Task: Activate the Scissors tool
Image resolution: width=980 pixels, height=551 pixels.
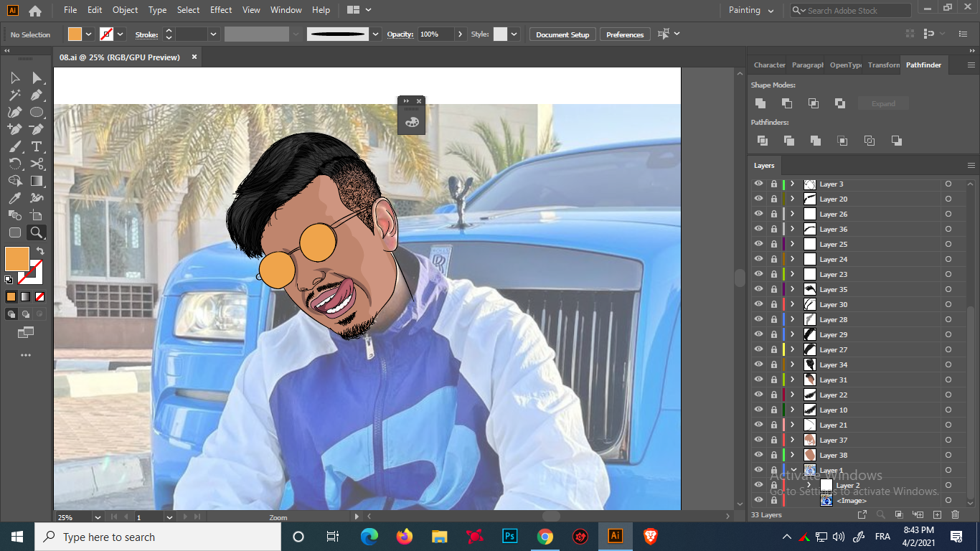Action: tap(37, 164)
